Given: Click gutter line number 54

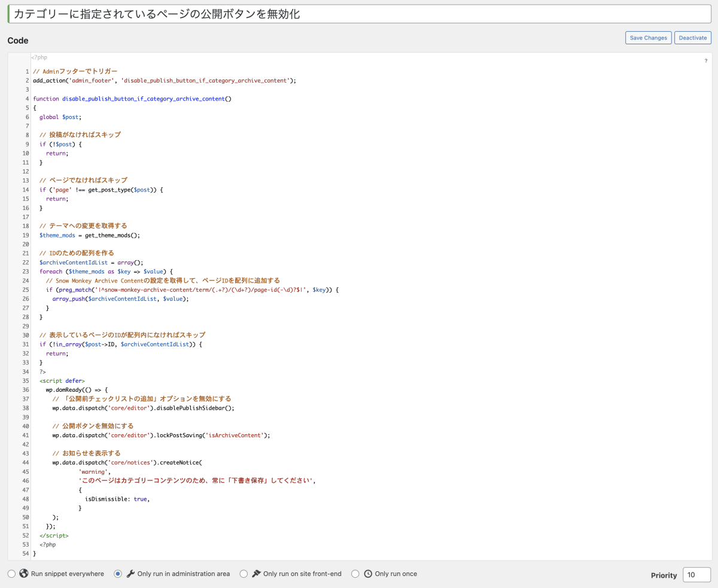Looking at the screenshot, I should pos(25,553).
